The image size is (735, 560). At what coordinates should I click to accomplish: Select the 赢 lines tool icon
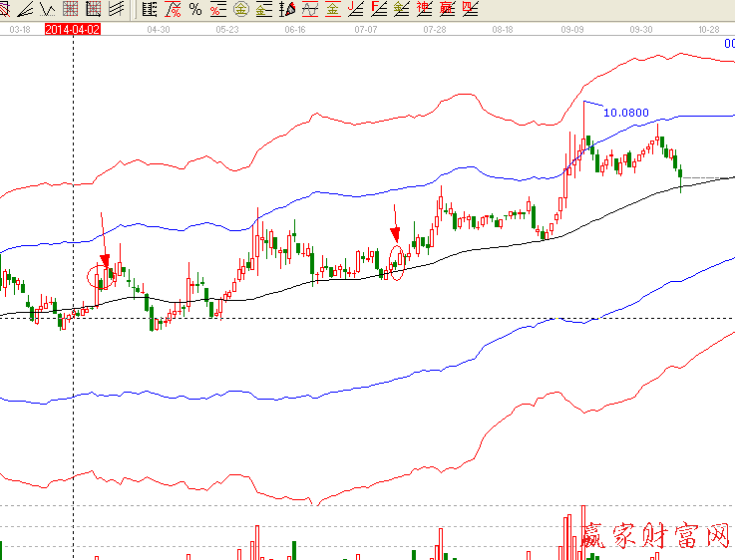pyautogui.click(x=448, y=10)
